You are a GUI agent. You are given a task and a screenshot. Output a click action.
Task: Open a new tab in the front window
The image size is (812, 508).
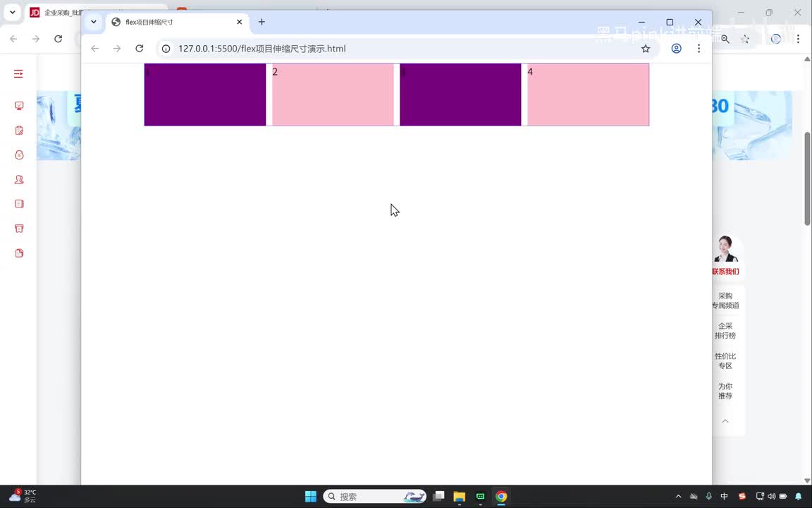pos(262,22)
